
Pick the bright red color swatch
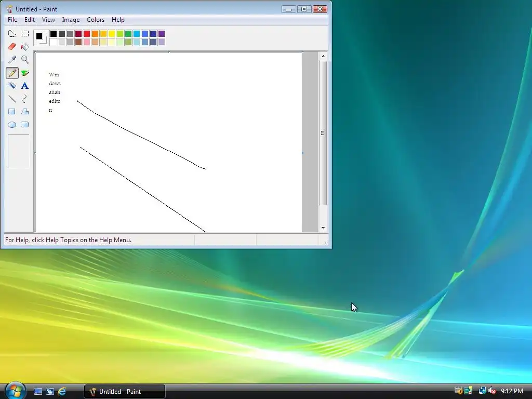pos(87,34)
